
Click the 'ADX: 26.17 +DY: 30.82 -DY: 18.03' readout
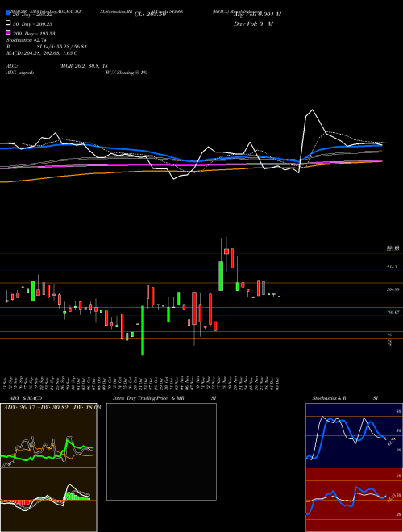(x=52, y=408)
